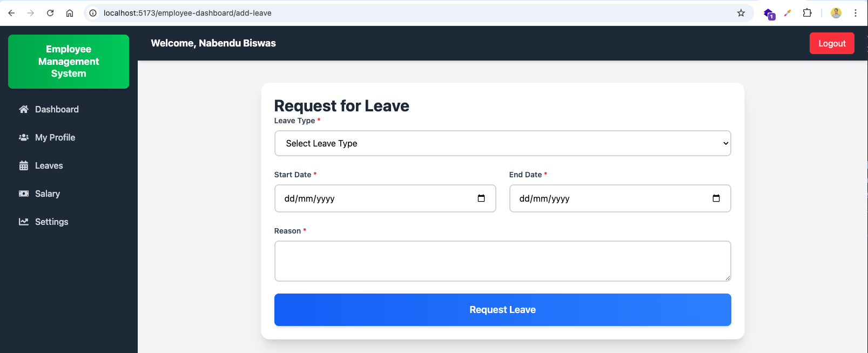
Task: Click the Leaves calendar icon in sidebar
Action: 24,165
